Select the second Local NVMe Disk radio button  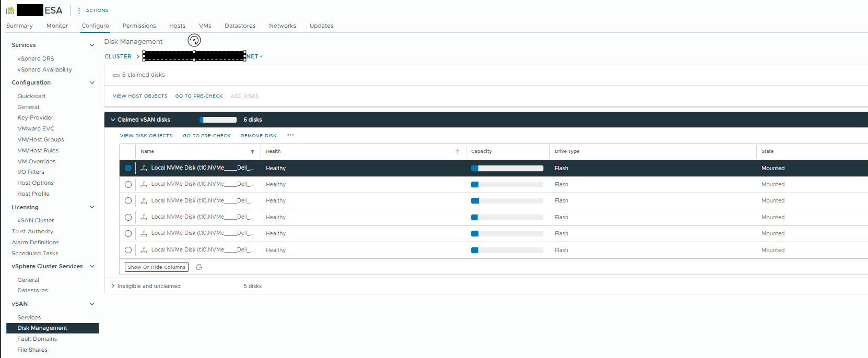tap(128, 185)
